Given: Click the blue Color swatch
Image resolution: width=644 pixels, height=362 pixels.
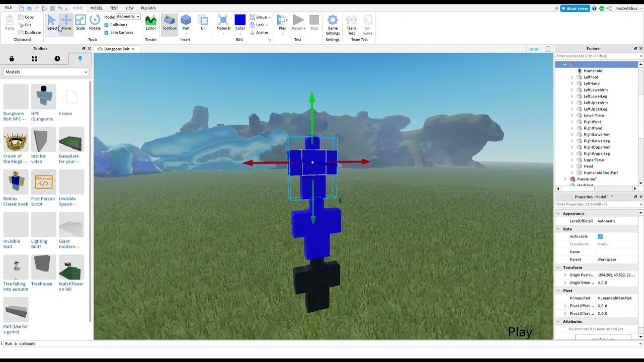Looking at the screenshot, I should (x=240, y=20).
